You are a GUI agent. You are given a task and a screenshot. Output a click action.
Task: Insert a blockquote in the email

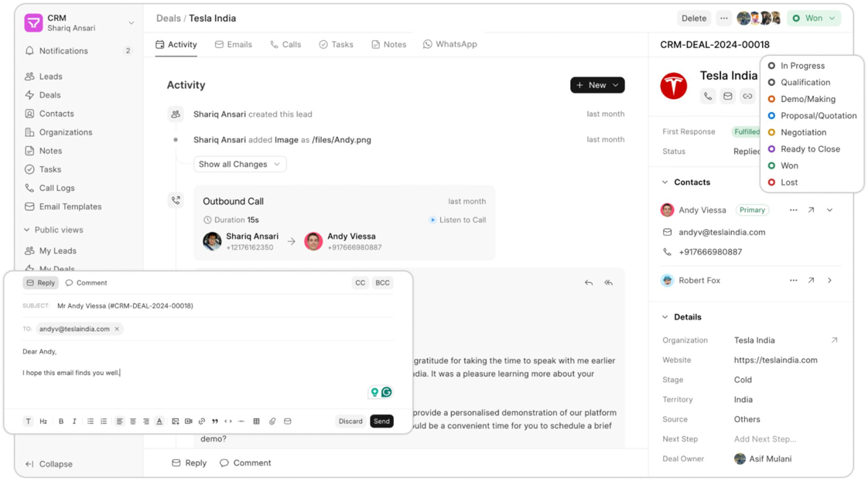pos(214,421)
